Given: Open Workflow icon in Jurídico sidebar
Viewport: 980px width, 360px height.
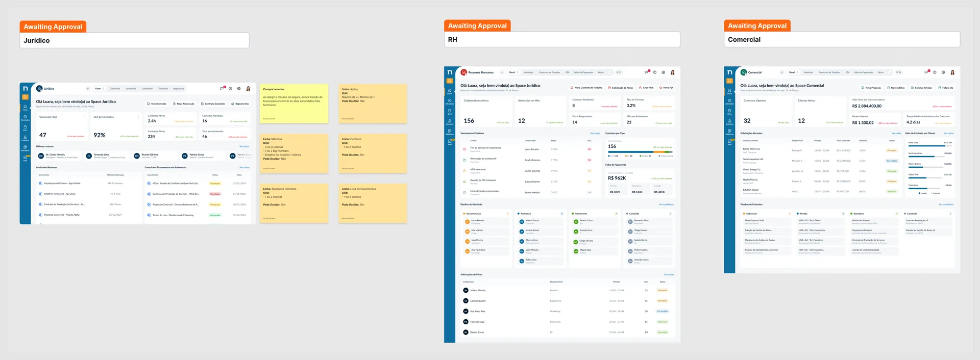Looking at the screenshot, I should pos(25,148).
